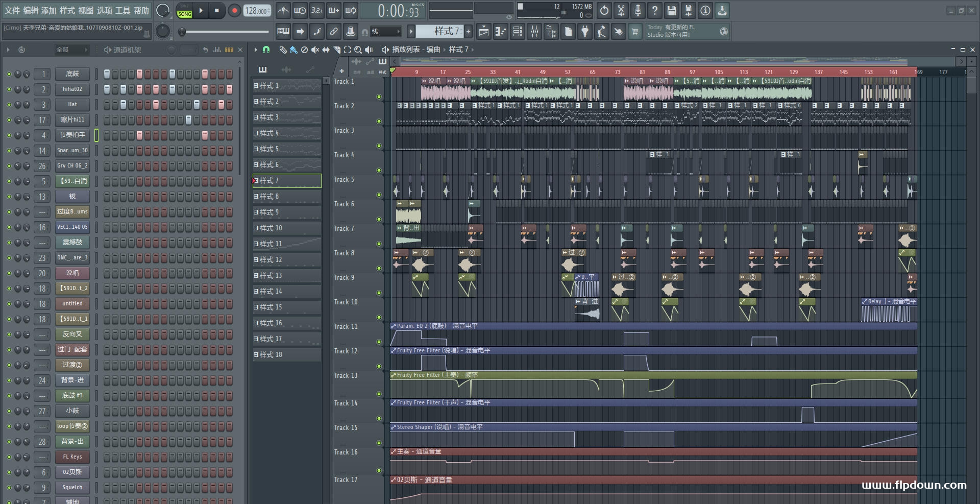Enable typing keyboard to piano

283,32
